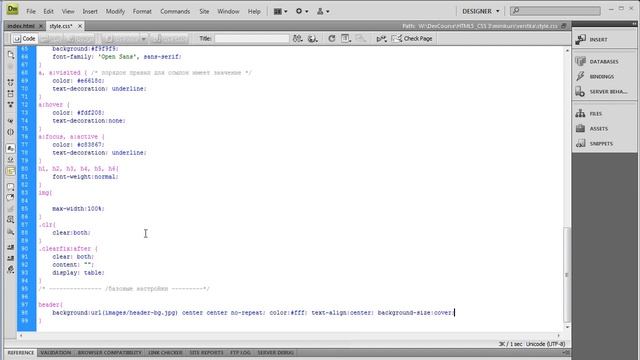640x360 pixels.
Task: Click the Apply Comment icon
Action: coord(11,187)
